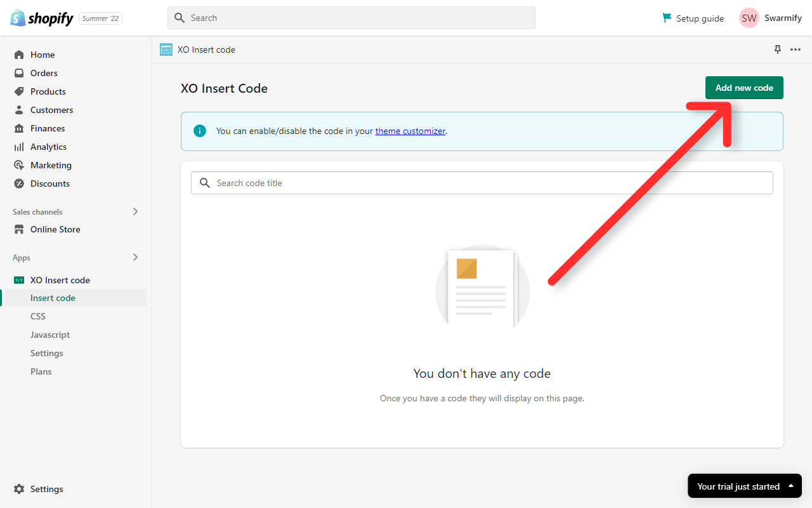Image resolution: width=812 pixels, height=508 pixels.
Task: Select Insert code submenu item
Action: 76,298
